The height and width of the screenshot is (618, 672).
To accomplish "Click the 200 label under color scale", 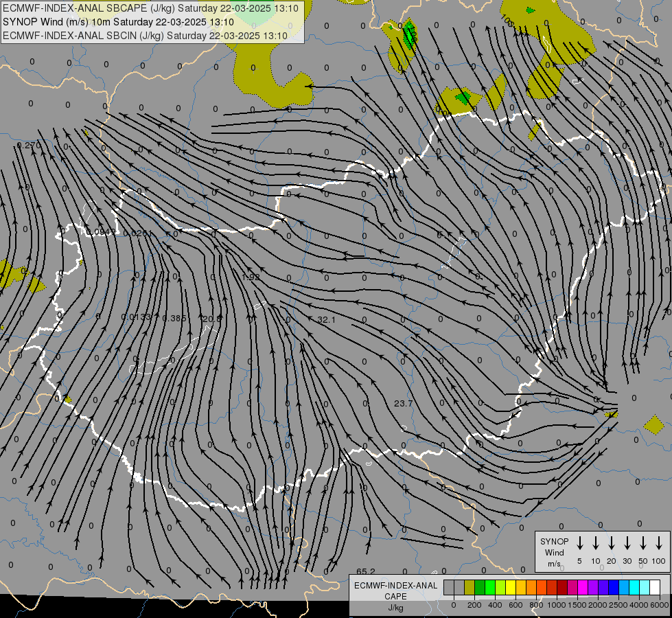I will [x=474, y=605].
